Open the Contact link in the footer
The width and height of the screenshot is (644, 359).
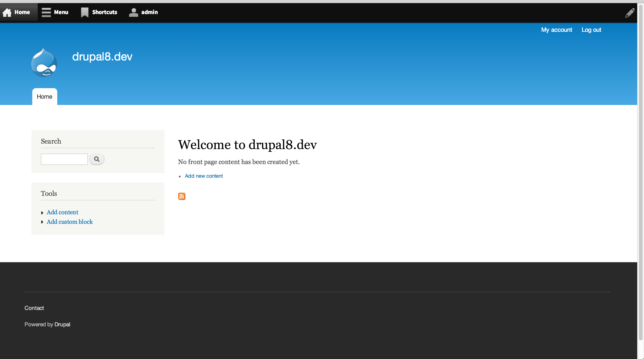point(34,308)
